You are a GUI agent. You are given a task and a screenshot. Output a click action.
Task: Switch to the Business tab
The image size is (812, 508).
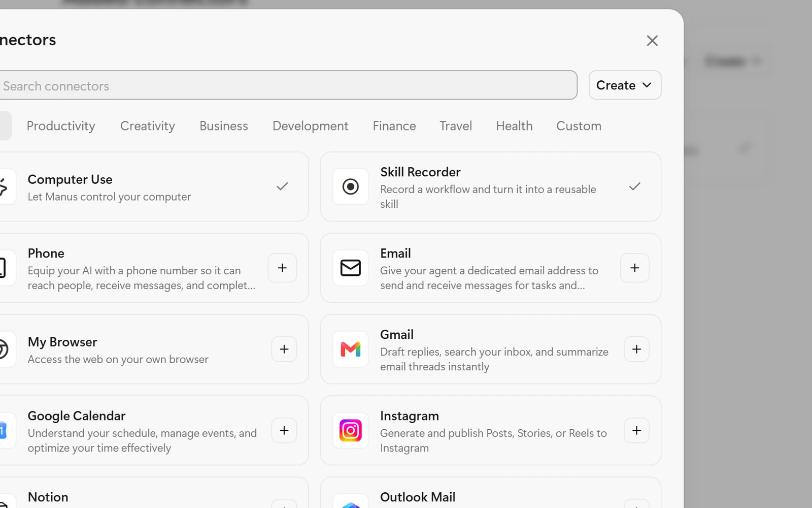(x=224, y=126)
